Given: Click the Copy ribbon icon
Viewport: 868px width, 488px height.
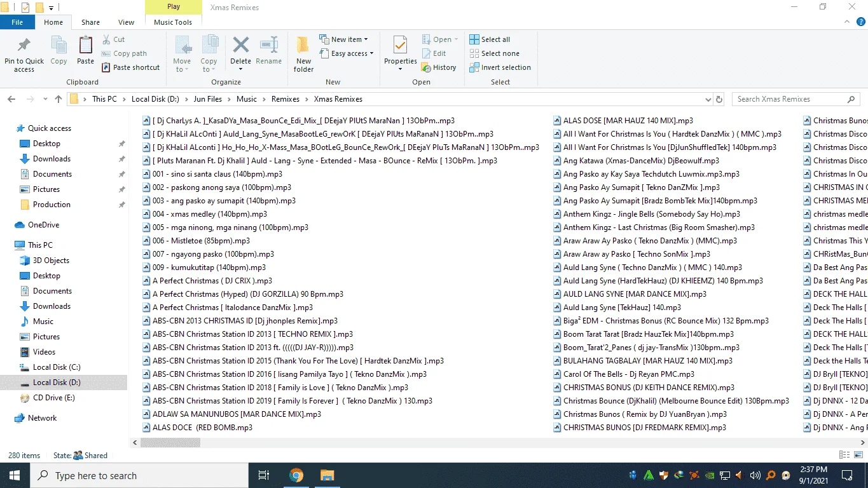Looking at the screenshot, I should [59, 51].
